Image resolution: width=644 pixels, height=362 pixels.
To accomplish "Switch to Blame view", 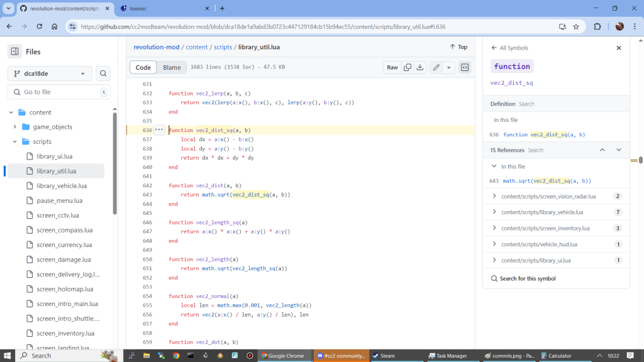I will (x=172, y=67).
